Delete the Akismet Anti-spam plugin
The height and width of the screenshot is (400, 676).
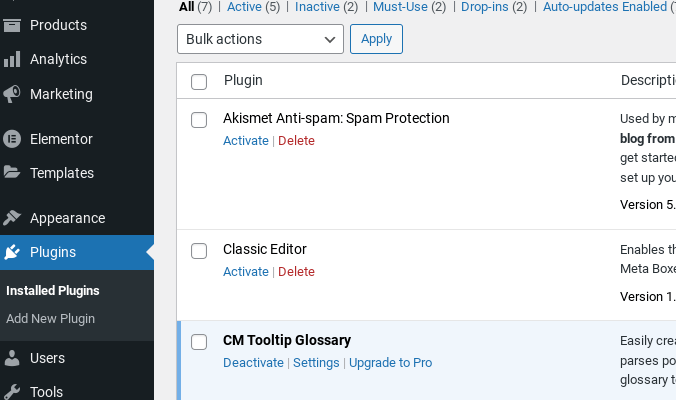(x=296, y=141)
